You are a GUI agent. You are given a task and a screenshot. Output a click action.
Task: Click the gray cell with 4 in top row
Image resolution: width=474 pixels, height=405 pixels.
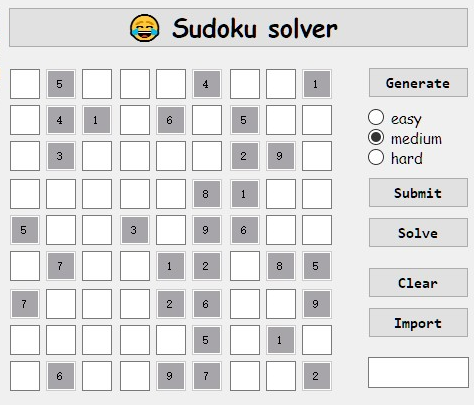207,84
